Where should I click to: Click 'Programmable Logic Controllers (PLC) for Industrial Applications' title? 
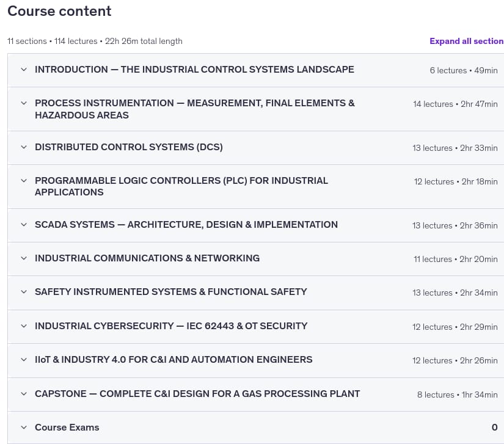[181, 186]
